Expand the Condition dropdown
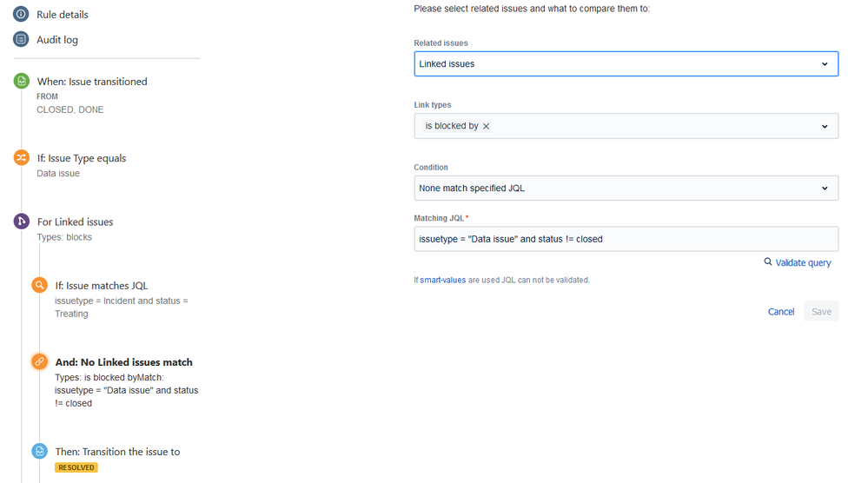Viewport: 868px width, 483px height. (626, 189)
